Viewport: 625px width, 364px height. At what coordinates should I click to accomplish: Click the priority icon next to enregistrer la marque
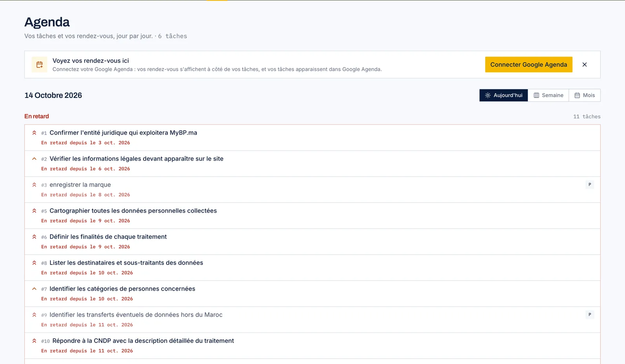34,185
